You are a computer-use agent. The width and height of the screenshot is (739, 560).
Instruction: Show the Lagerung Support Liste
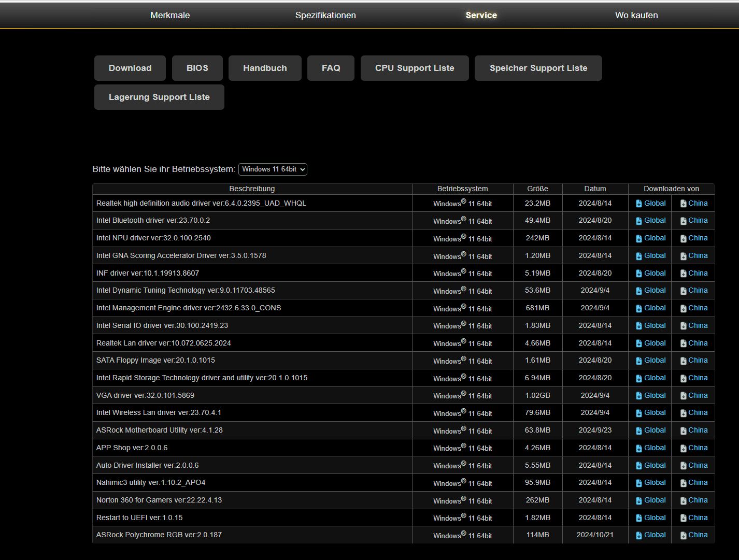point(159,97)
